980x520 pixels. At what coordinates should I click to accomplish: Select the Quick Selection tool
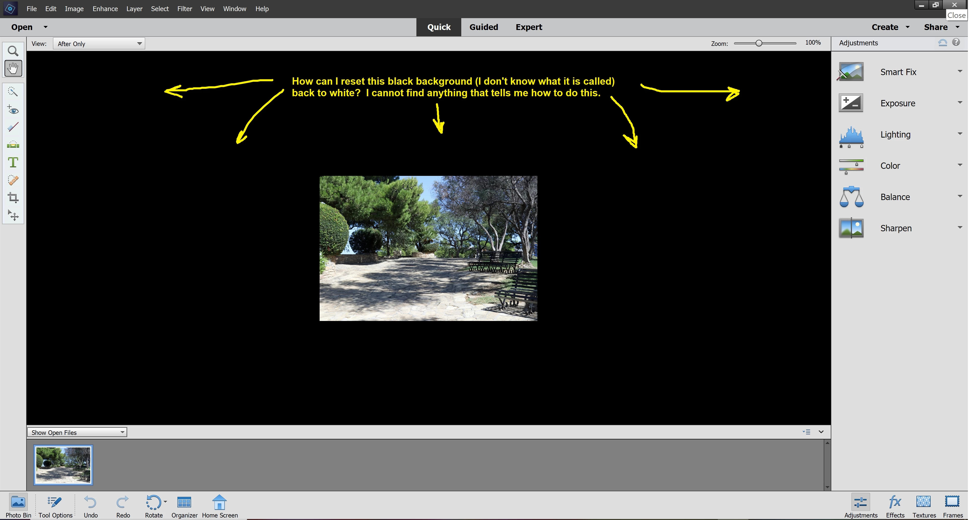pyautogui.click(x=13, y=92)
